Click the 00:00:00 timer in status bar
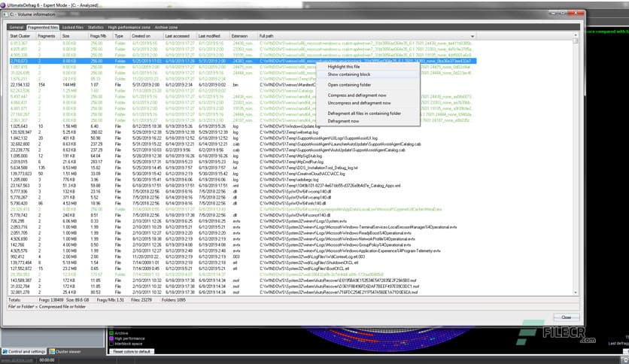629x364 pixels. (47, 360)
